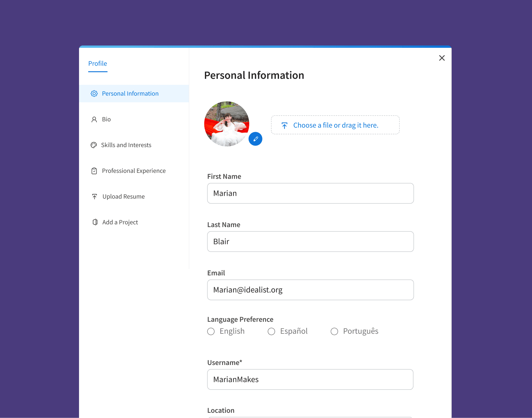532x418 pixels.
Task: Click the Skills and Interests palette icon
Action: tap(94, 145)
